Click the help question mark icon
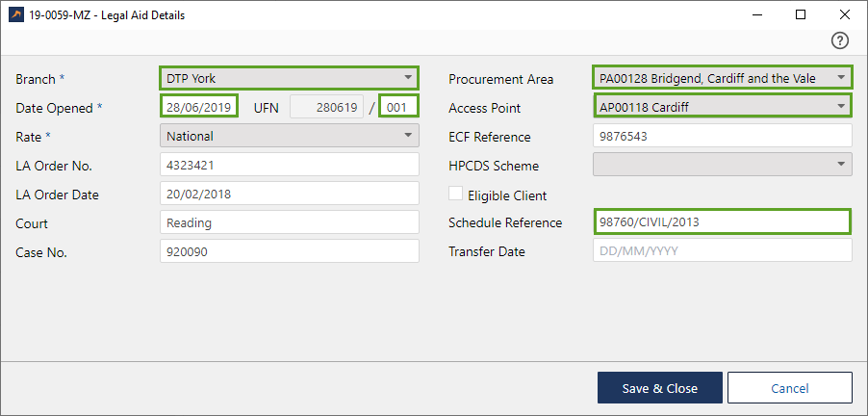This screenshot has width=868, height=416. tap(840, 40)
